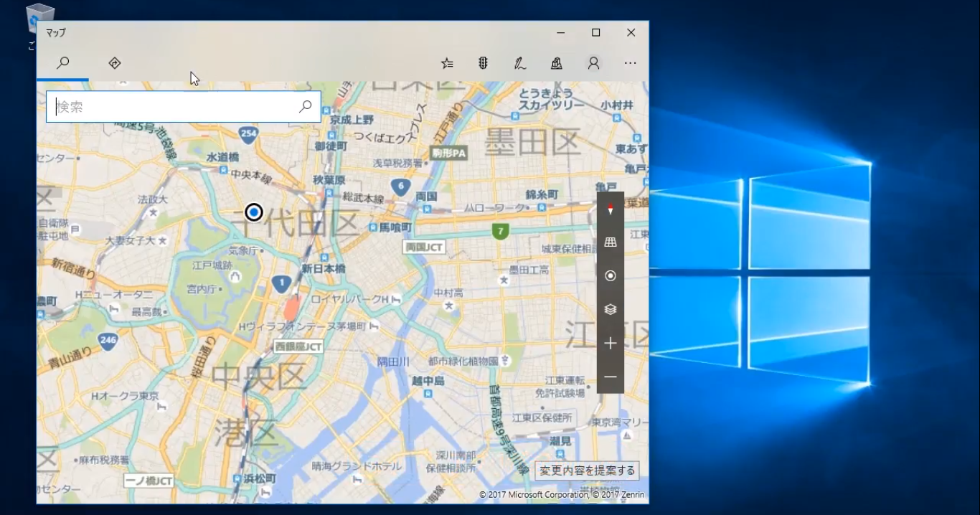Viewport: 980px width, 515px height.
Task: Minimize the マップ window
Action: tap(560, 32)
